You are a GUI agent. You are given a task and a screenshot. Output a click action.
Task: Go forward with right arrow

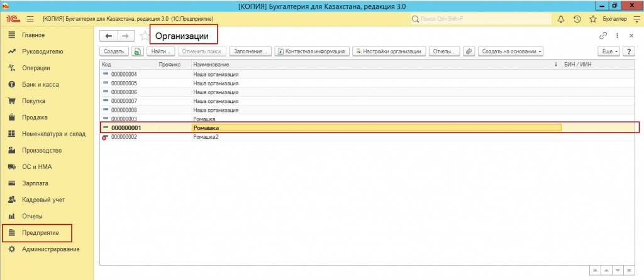tap(126, 36)
